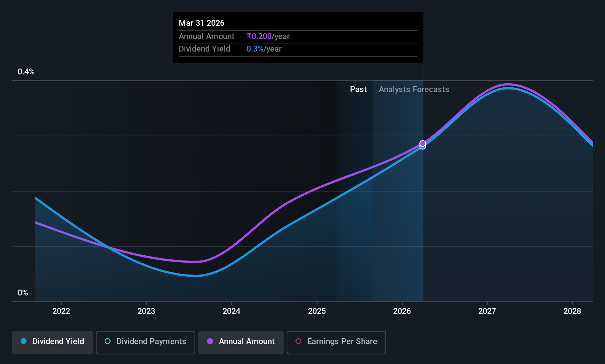Screen dimensions: 605x364
Task: Click the Past region label
Action: pos(358,90)
